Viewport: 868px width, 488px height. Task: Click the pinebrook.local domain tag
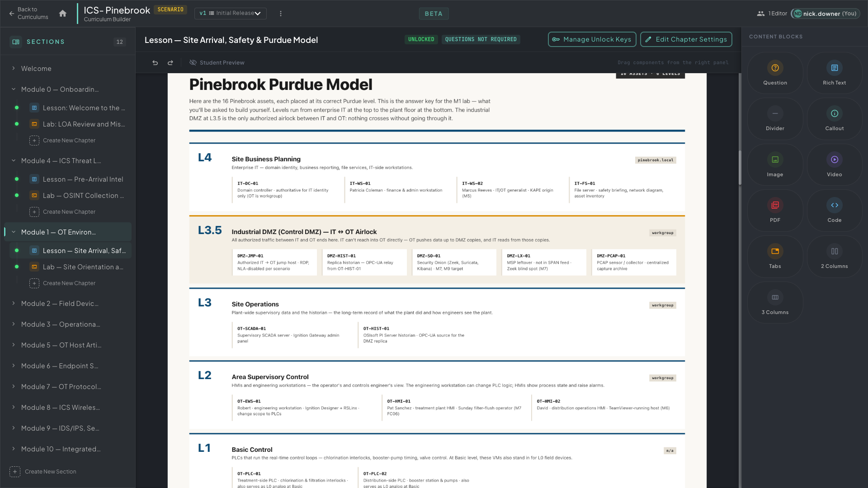point(655,160)
